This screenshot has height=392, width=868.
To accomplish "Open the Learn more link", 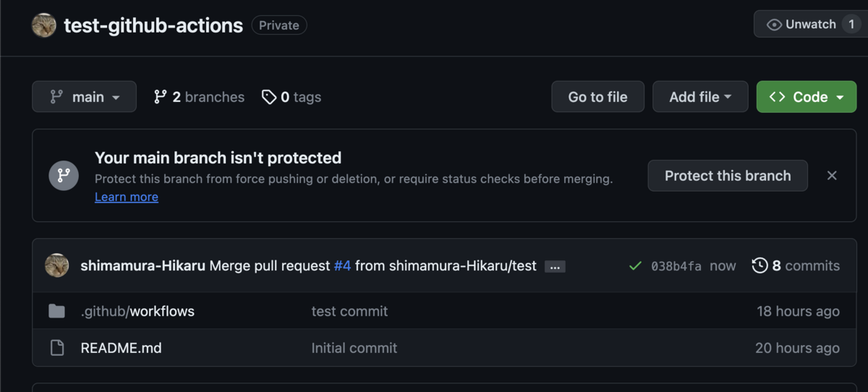I will [x=127, y=197].
